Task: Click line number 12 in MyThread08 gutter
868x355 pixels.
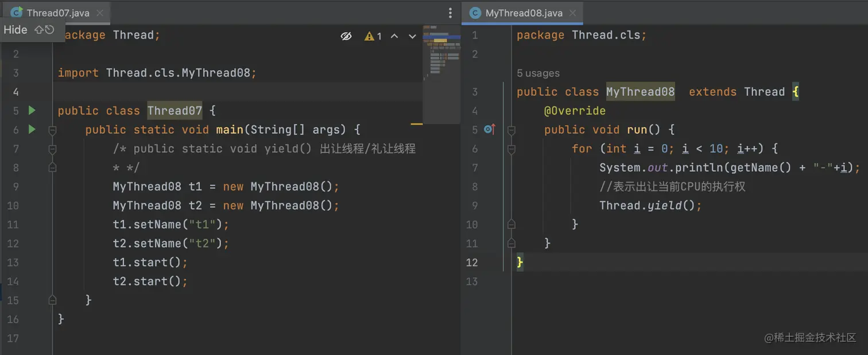Action: click(472, 263)
